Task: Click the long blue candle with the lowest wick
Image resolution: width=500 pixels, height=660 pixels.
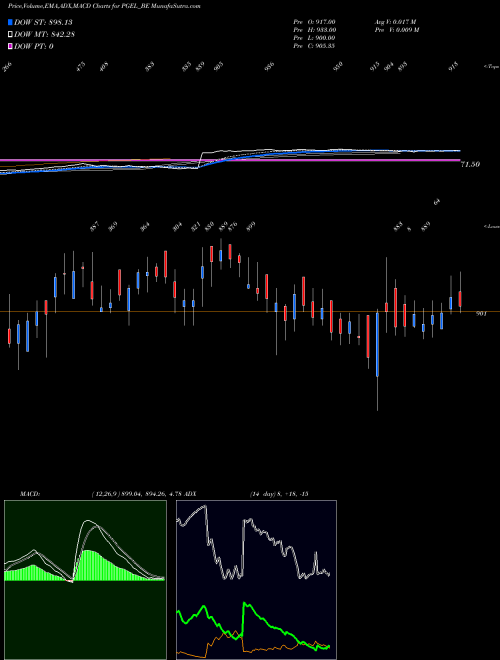Action: click(377, 344)
